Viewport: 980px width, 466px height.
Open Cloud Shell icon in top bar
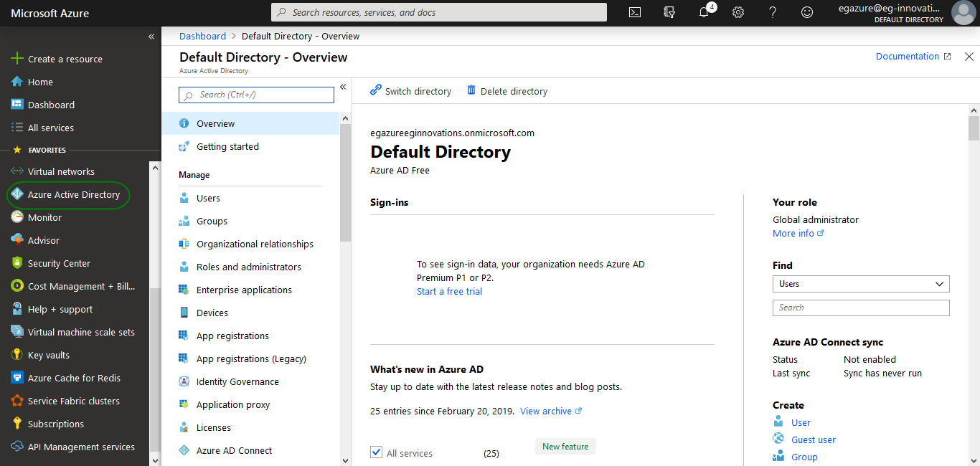click(635, 12)
